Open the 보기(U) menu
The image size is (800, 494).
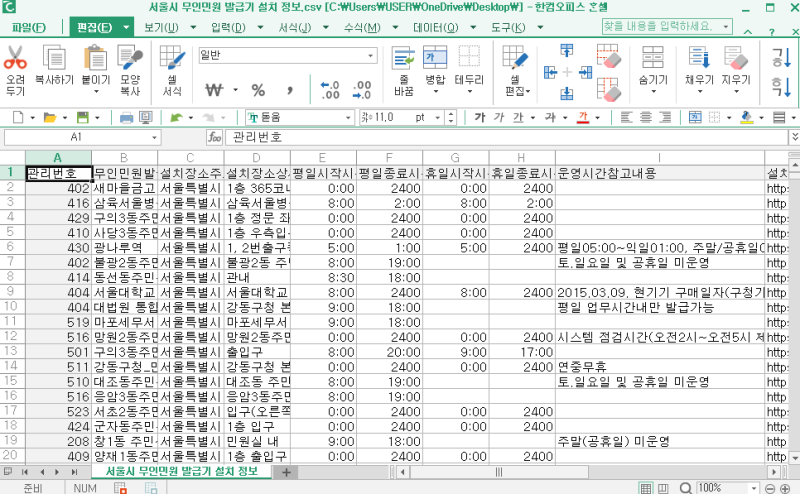[x=161, y=27]
